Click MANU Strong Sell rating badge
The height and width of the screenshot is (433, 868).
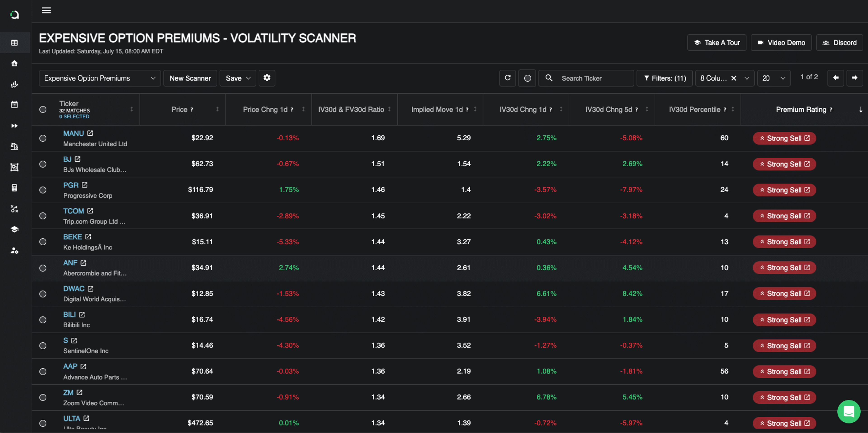point(784,138)
